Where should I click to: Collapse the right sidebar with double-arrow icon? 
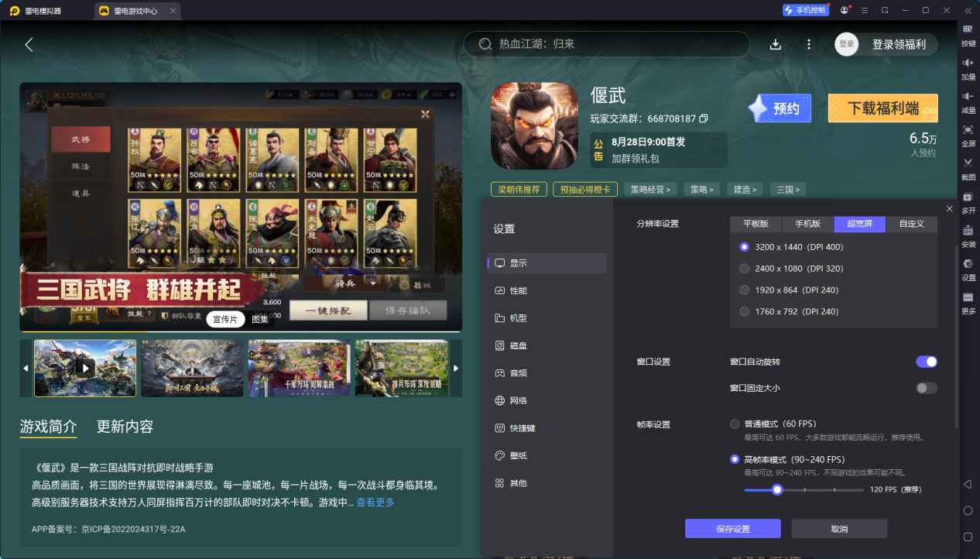[x=968, y=10]
